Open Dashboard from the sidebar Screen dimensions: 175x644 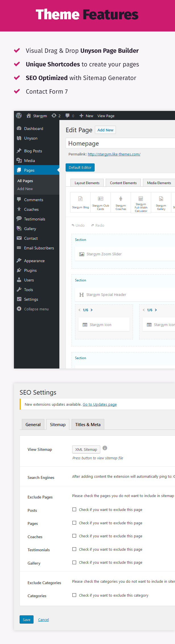37,129
